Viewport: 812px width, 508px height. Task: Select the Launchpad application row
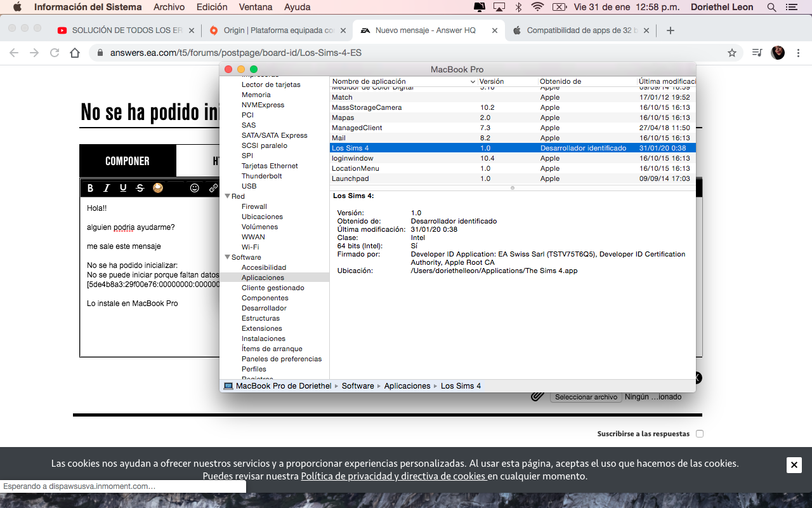(x=513, y=178)
